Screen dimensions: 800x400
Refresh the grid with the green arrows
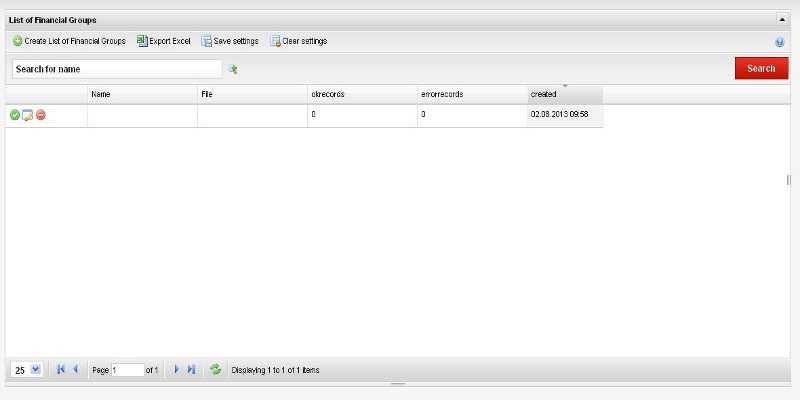216,369
